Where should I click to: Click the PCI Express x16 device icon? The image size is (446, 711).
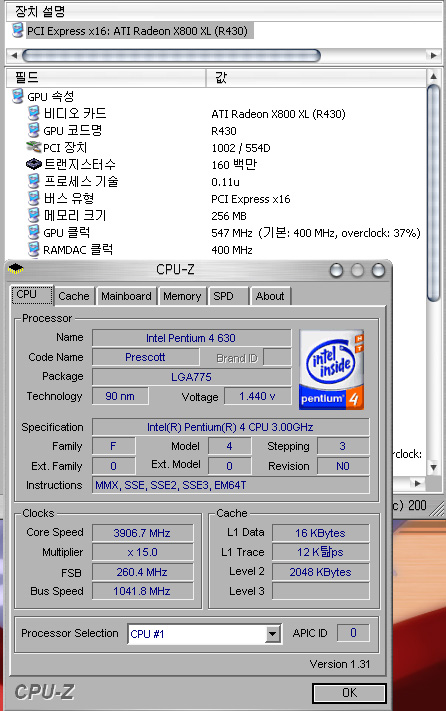point(18,31)
